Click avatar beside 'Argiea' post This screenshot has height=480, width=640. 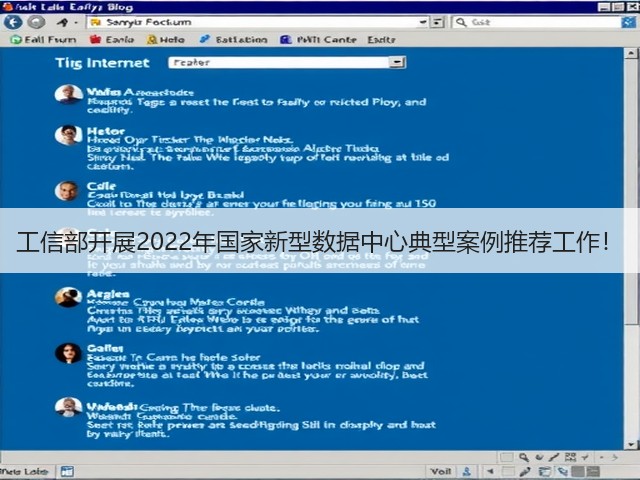(68, 297)
